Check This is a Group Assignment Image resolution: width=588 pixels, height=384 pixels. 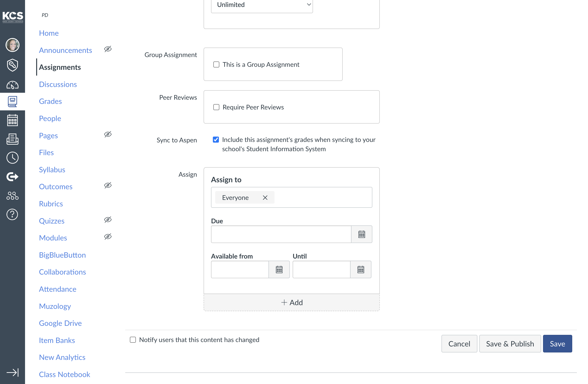tap(216, 64)
